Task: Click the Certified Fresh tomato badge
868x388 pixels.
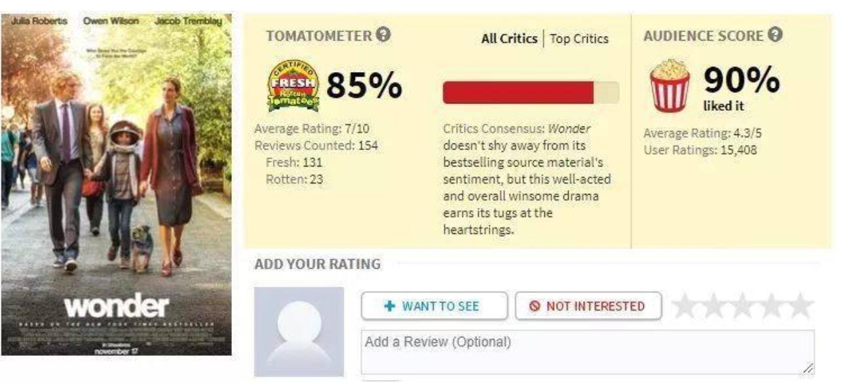Action: coord(293,86)
